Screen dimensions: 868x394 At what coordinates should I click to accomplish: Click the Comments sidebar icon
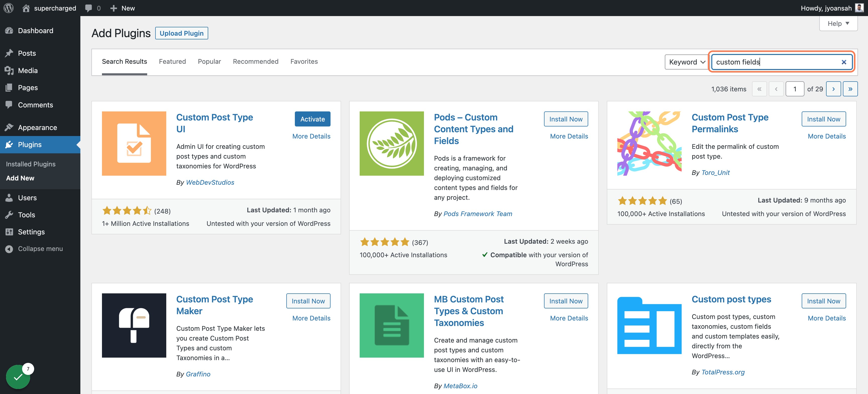coord(9,105)
